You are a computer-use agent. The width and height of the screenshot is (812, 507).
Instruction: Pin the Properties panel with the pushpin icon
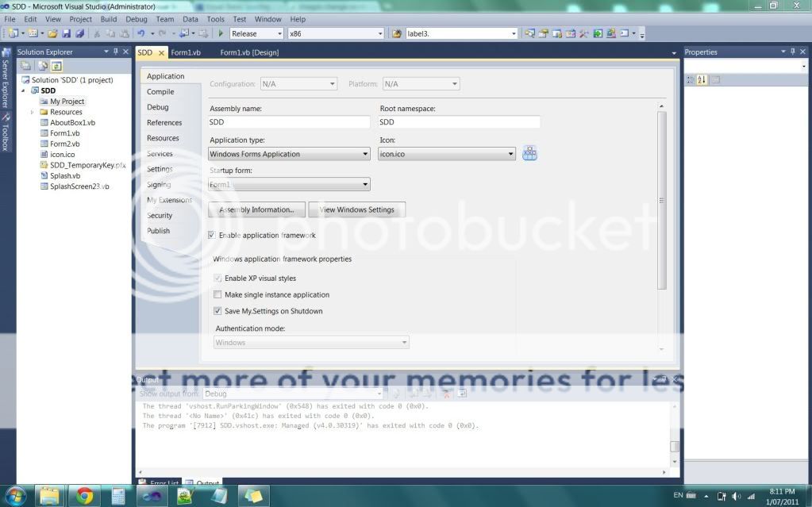pos(794,52)
